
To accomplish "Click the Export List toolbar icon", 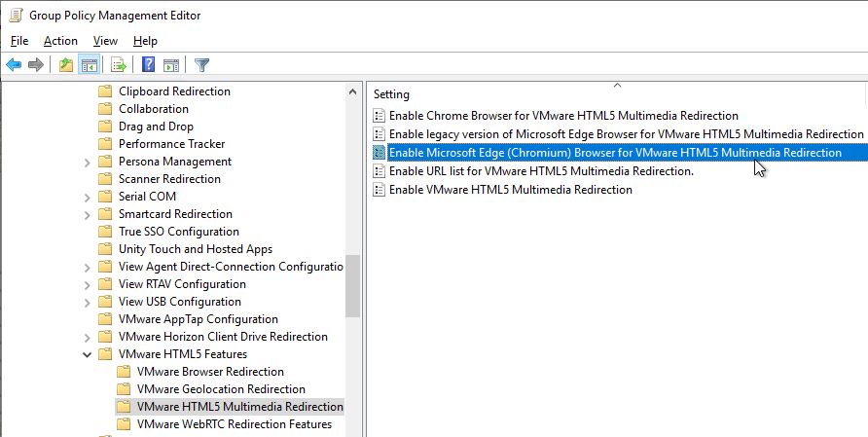I will point(119,65).
